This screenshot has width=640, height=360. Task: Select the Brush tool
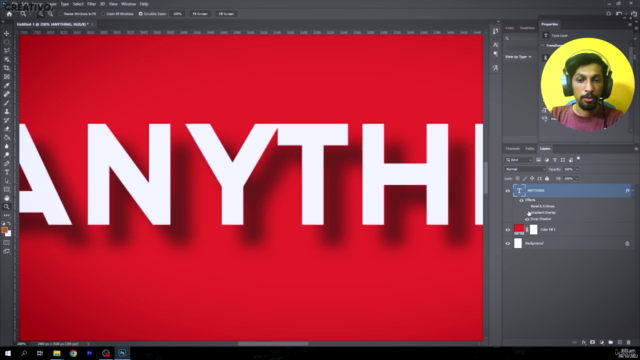[7, 102]
